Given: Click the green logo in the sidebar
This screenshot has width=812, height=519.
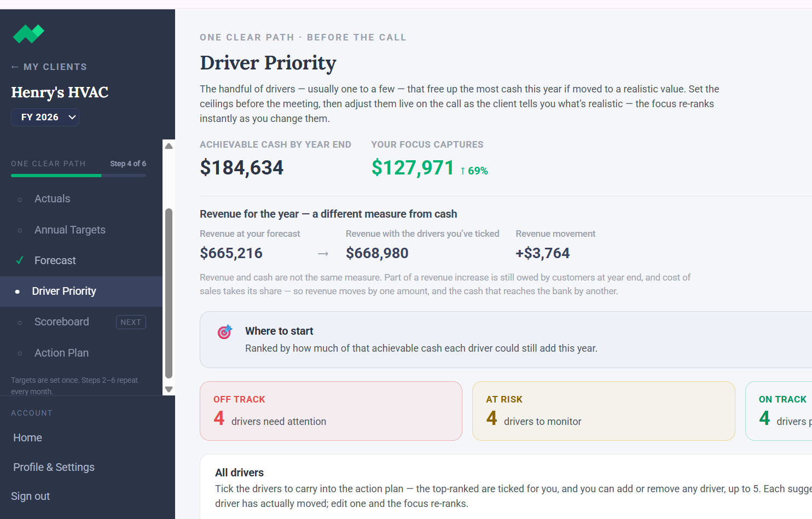Looking at the screenshot, I should coord(28,34).
